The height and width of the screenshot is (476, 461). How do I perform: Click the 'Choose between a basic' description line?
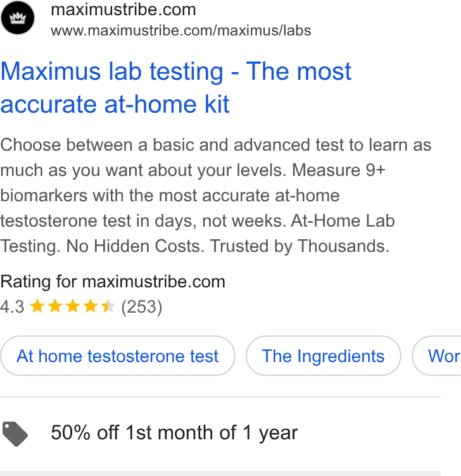[216, 145]
